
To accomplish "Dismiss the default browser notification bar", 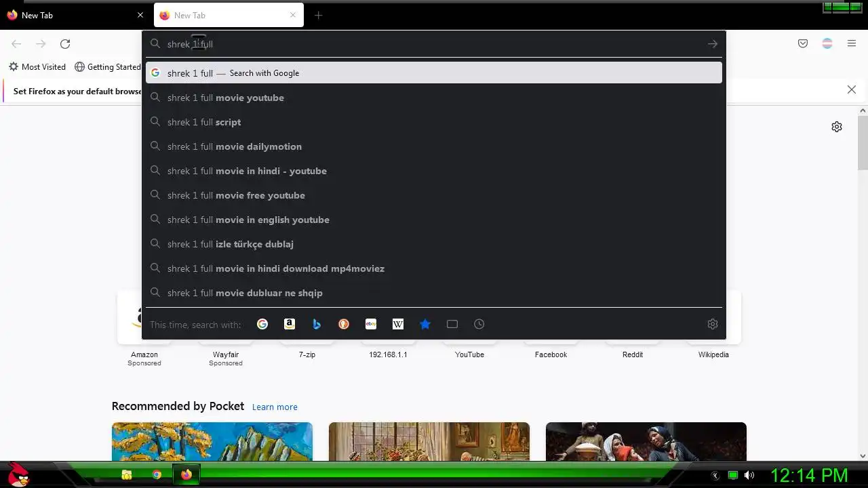I will tap(852, 89).
